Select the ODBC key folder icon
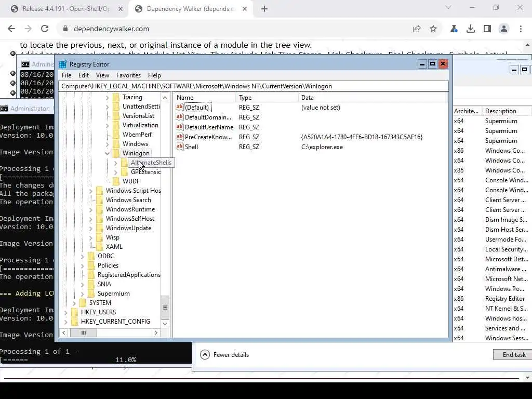The image size is (532, 399). click(x=91, y=256)
